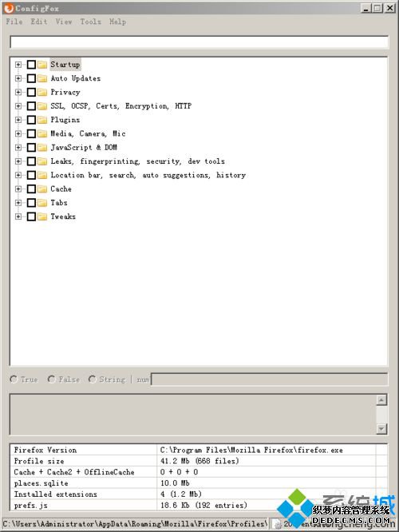Open the Tools menu

[90, 22]
